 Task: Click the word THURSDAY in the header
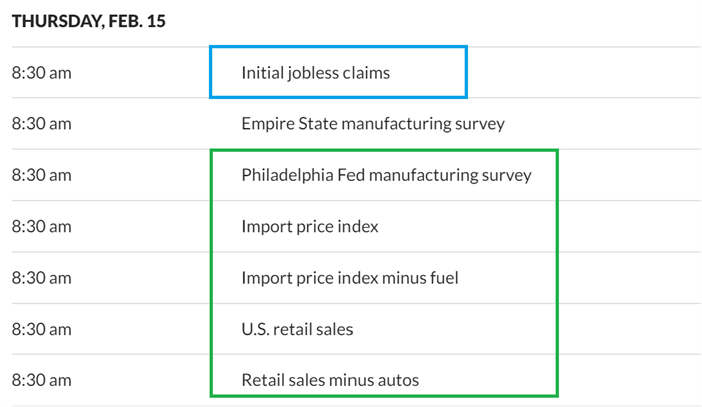[57, 22]
